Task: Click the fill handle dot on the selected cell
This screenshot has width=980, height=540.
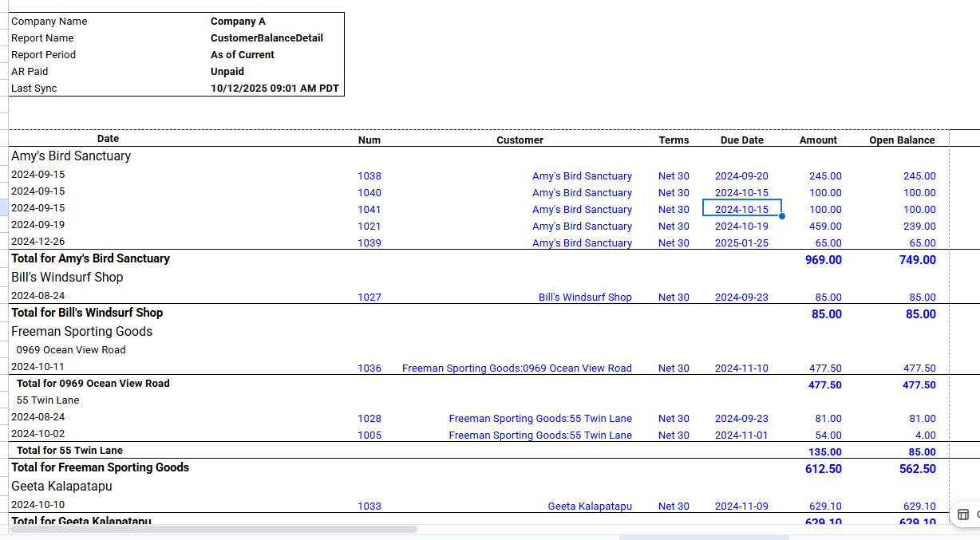Action: click(x=781, y=216)
